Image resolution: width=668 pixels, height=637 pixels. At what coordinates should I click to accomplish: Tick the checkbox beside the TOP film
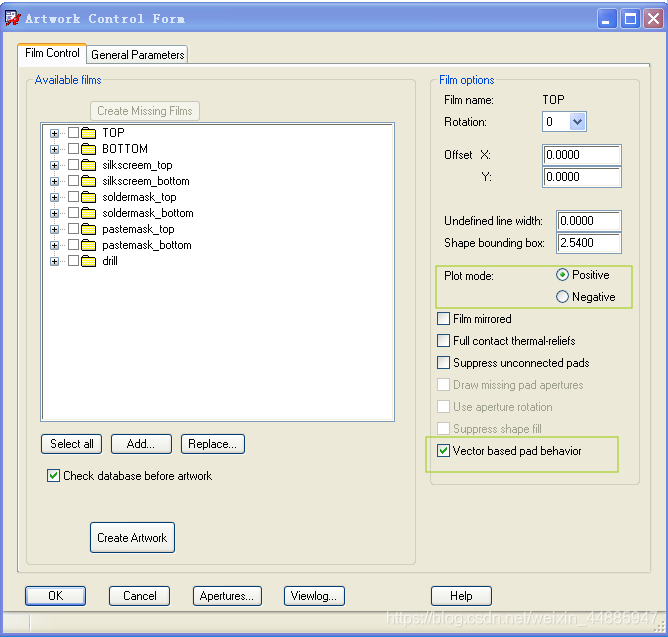click(x=73, y=133)
